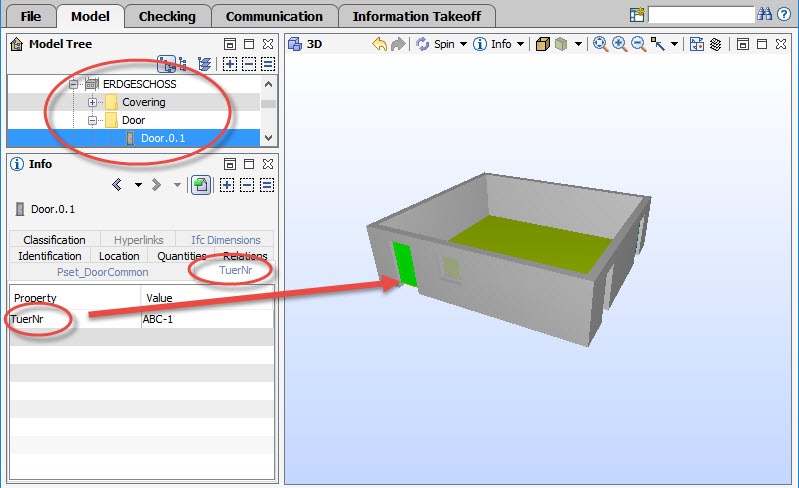This screenshot has height=488, width=799.
Task: Select the viewpoint arrow tool
Action: click(x=657, y=44)
